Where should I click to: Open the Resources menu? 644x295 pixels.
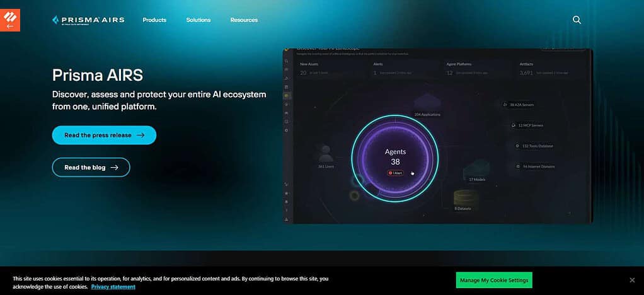[244, 20]
